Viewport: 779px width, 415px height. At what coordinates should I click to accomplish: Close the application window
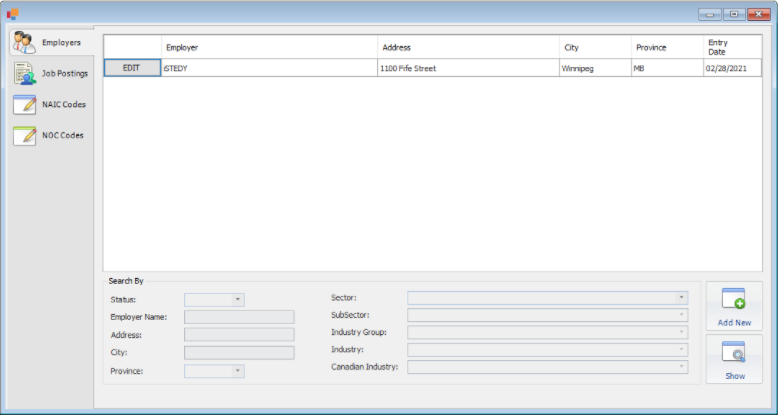(759, 14)
